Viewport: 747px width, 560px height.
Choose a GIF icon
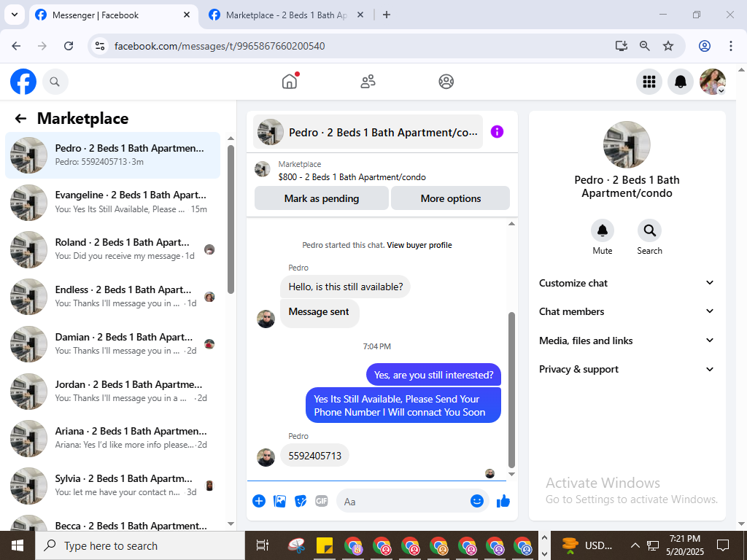[322, 501]
